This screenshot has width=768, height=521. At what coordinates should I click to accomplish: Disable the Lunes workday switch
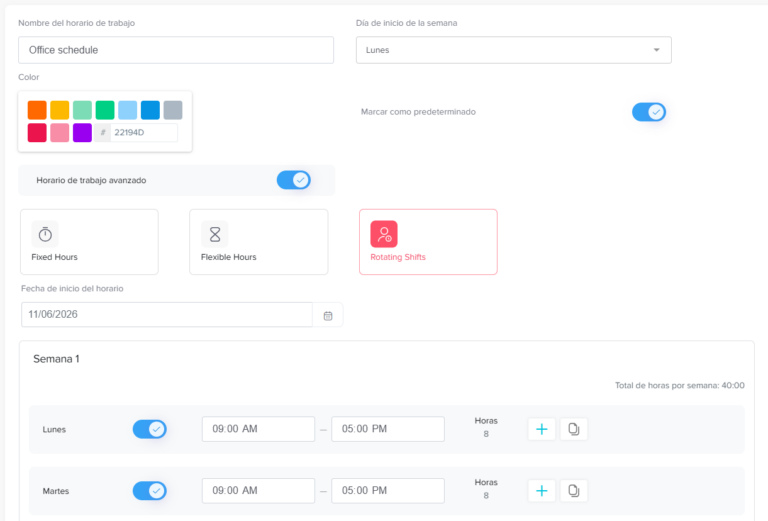(149, 429)
